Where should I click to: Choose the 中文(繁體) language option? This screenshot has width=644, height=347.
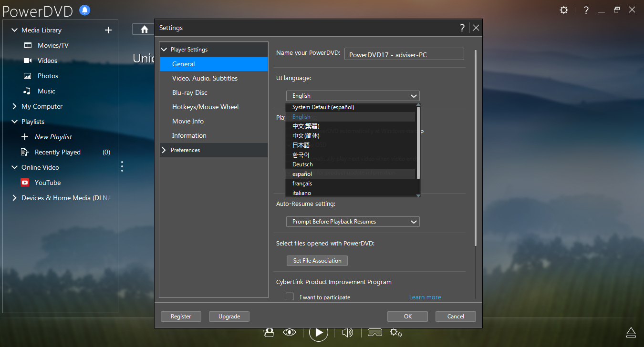coord(351,126)
